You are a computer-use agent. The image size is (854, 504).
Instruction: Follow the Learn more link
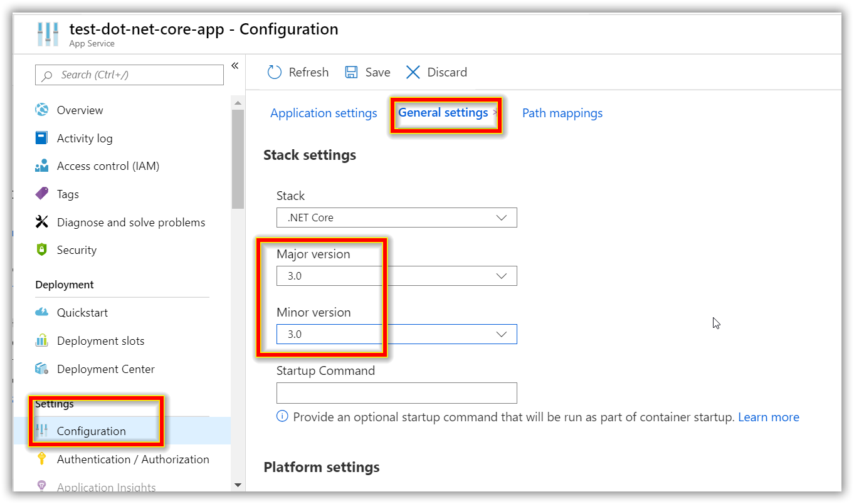pos(769,417)
